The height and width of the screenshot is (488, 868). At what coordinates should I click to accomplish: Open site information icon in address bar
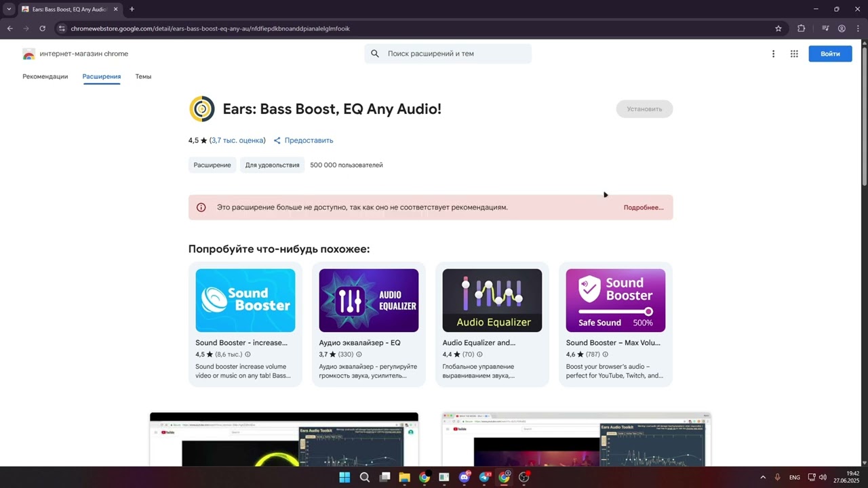click(x=62, y=28)
